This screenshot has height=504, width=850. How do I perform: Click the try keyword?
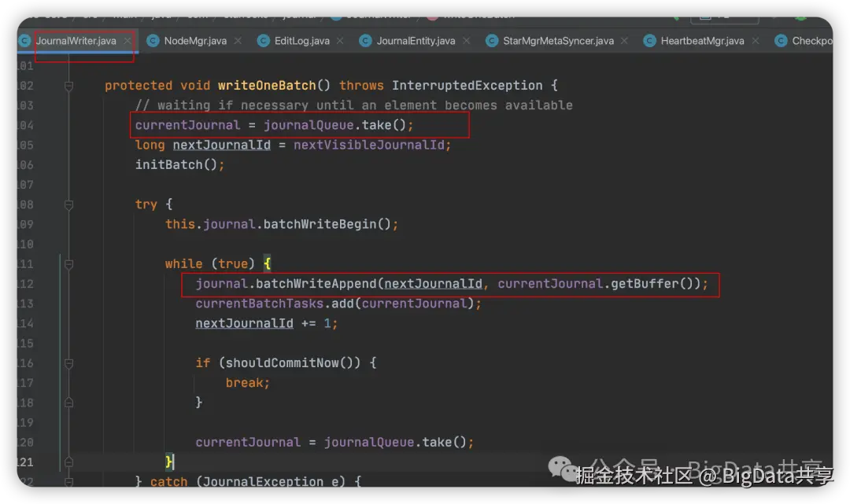click(146, 204)
